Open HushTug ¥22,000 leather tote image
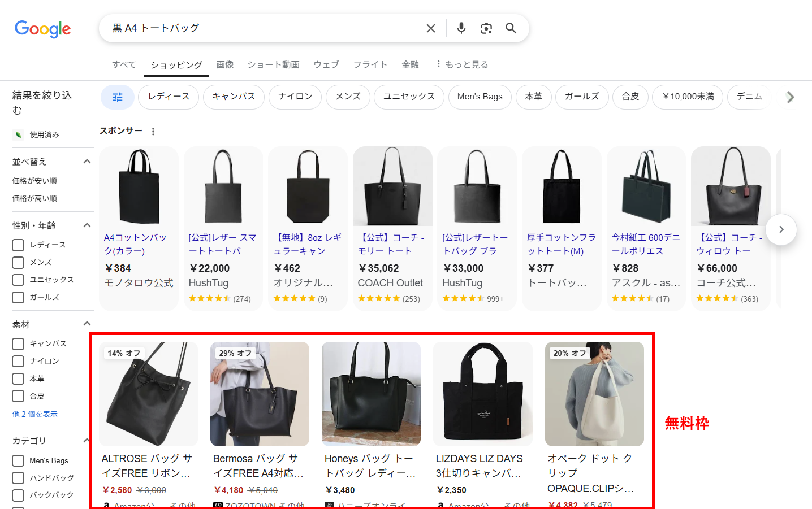Screen dimensions: 812x509 [x=223, y=186]
